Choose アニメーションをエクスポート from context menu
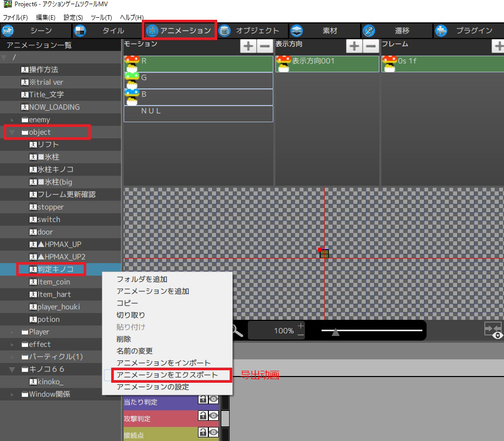504x441 pixels. click(x=167, y=375)
